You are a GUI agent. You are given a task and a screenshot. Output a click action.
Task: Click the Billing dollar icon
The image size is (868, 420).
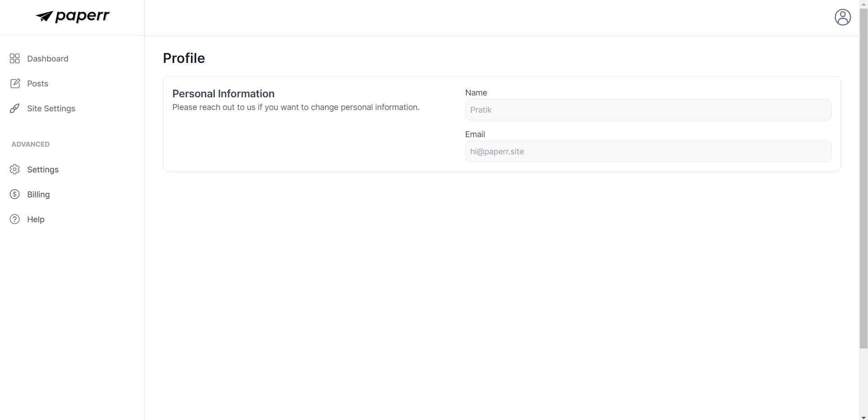[15, 194]
